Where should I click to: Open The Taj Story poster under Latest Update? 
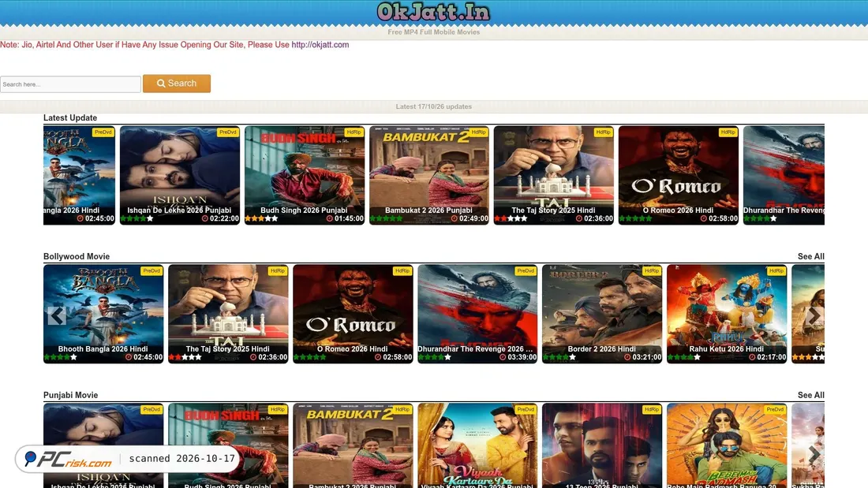coord(554,175)
